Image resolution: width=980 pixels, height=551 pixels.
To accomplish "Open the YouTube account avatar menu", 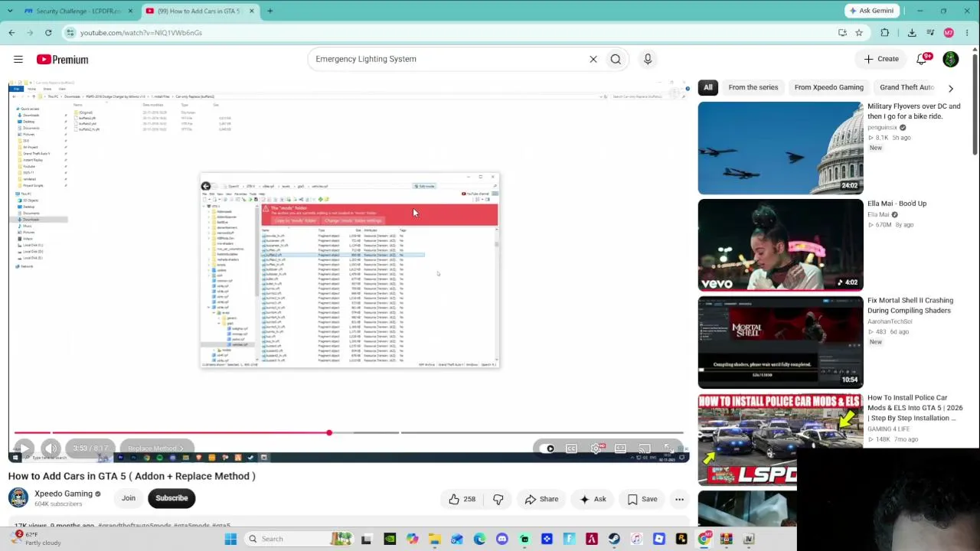I will tap(951, 59).
